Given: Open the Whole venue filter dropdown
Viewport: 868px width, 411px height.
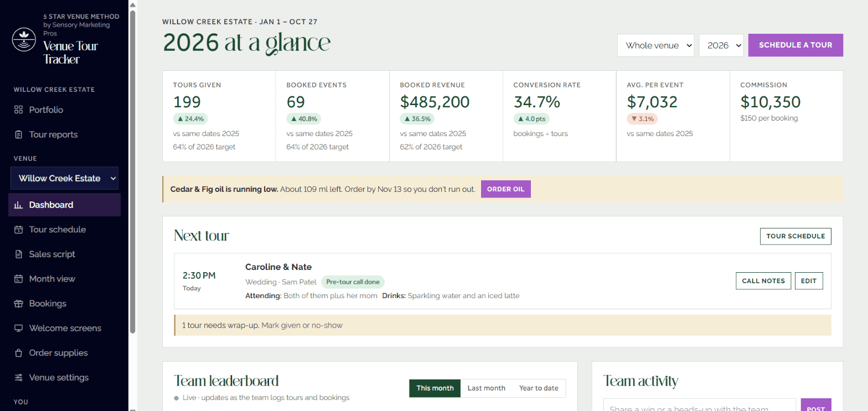Looking at the screenshot, I should 656,45.
